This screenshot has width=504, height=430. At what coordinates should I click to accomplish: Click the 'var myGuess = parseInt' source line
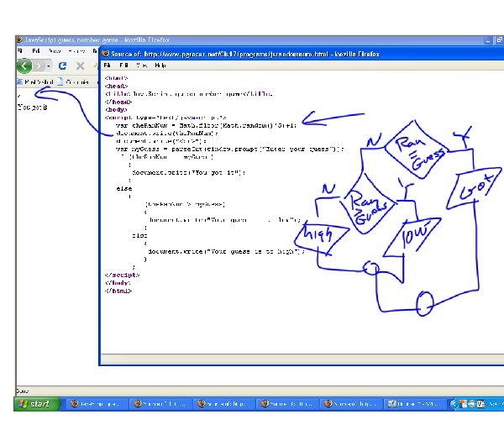tap(229, 149)
